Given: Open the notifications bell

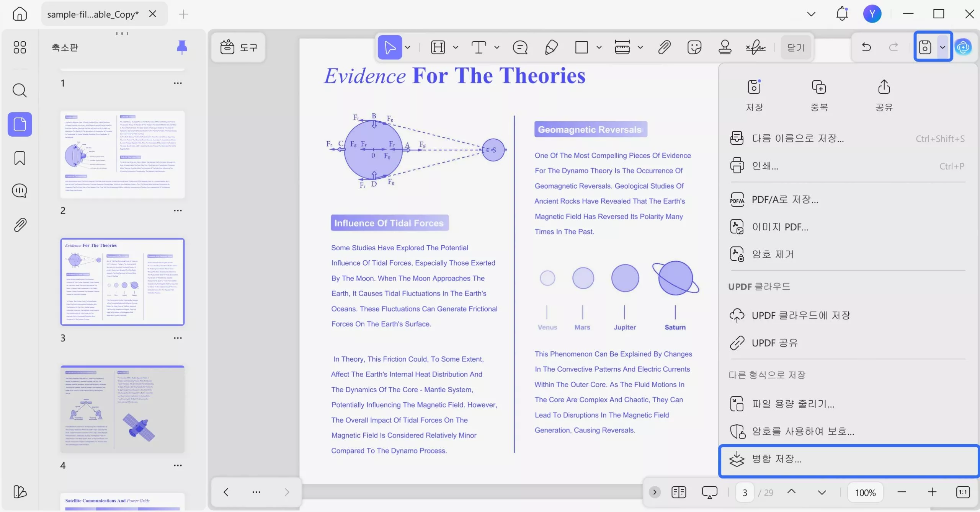Looking at the screenshot, I should [842, 14].
